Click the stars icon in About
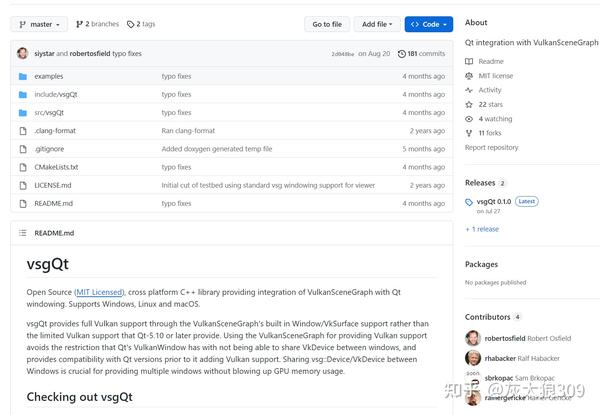 (469, 104)
